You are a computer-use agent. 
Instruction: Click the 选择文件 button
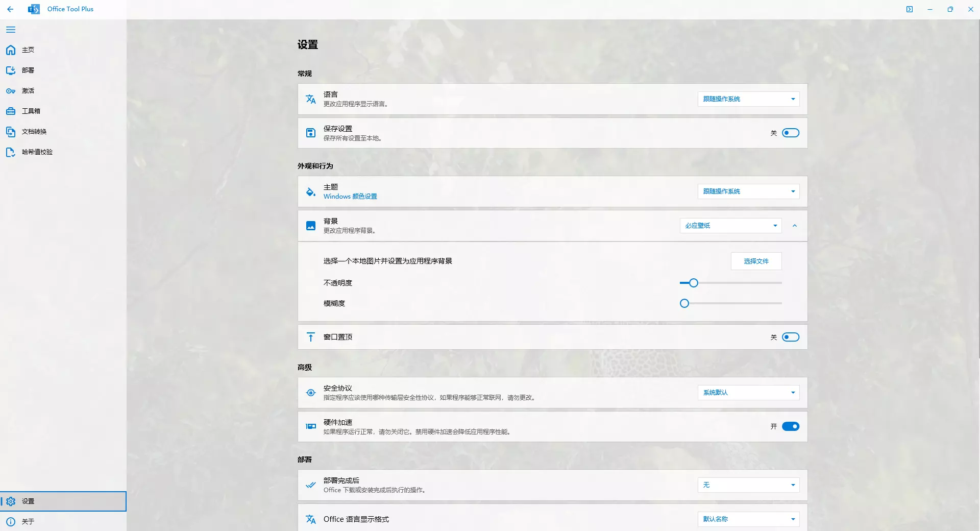coord(756,261)
